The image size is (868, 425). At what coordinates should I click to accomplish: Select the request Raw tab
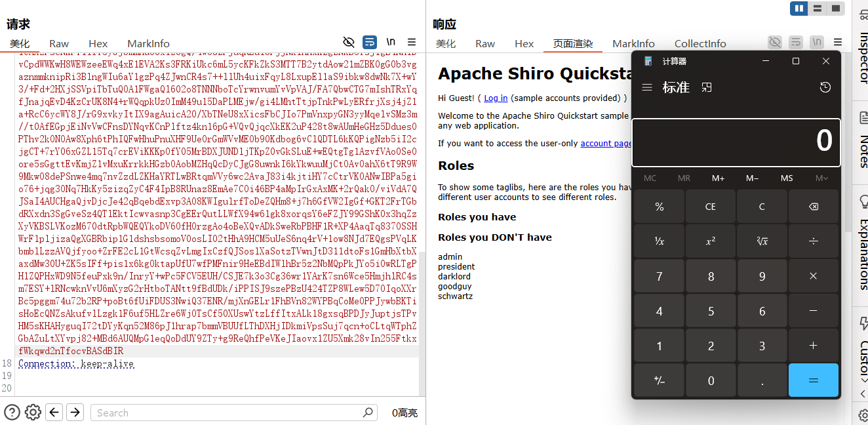(59, 43)
